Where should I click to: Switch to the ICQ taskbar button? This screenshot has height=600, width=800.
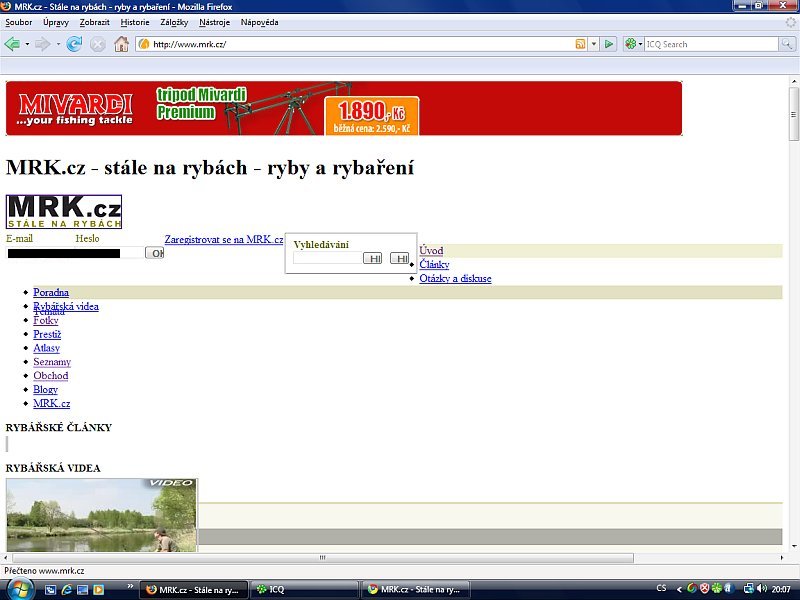(x=305, y=590)
